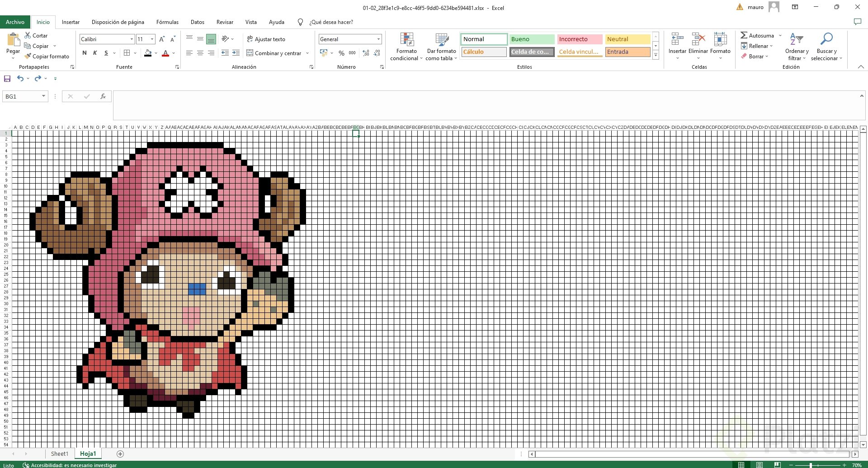The image size is (868, 468).
Task: Click the Copiar icon
Action: pyautogui.click(x=28, y=46)
